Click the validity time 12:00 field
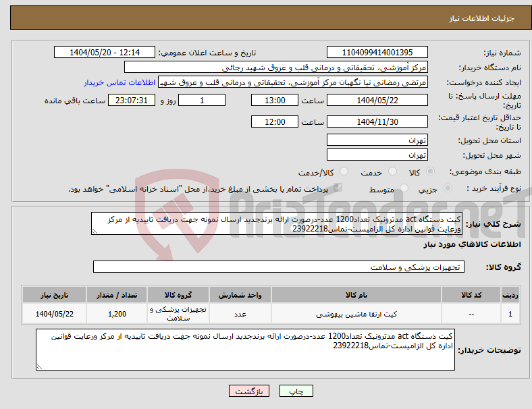 click(x=275, y=121)
